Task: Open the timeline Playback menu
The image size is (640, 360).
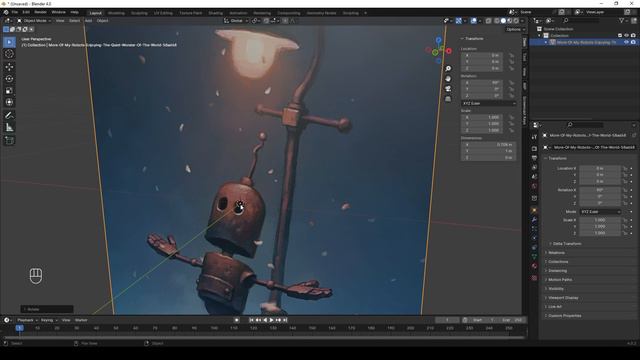Action: [27, 320]
